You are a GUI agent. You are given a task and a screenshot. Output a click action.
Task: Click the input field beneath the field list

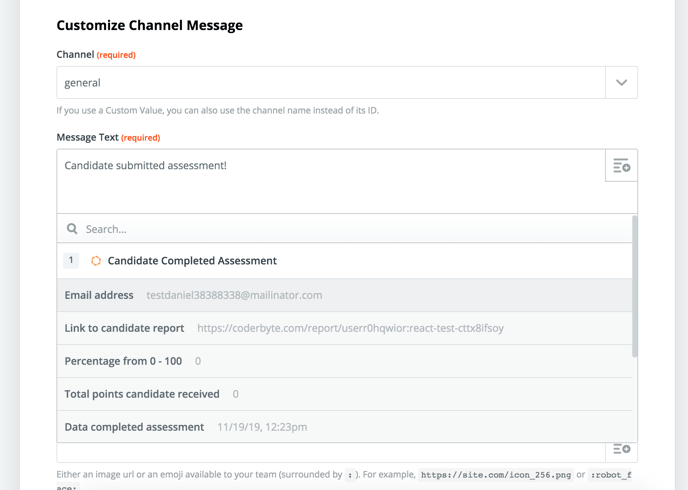coord(330,452)
